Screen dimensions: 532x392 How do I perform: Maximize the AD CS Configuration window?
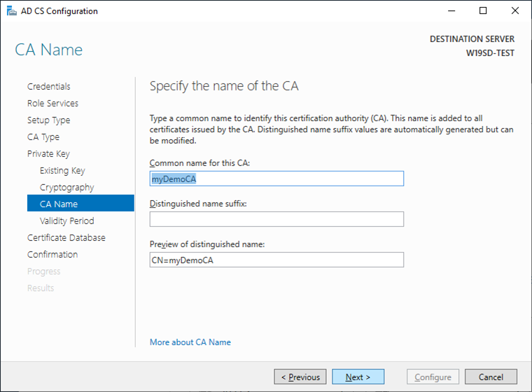(x=483, y=11)
